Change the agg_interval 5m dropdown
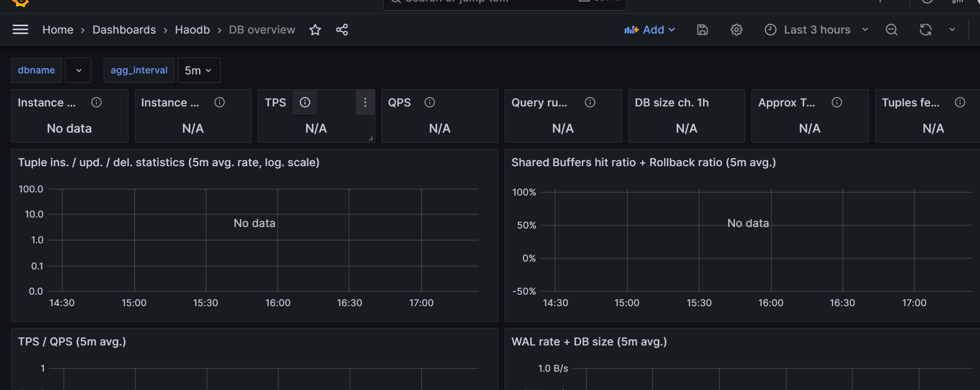 pos(199,70)
